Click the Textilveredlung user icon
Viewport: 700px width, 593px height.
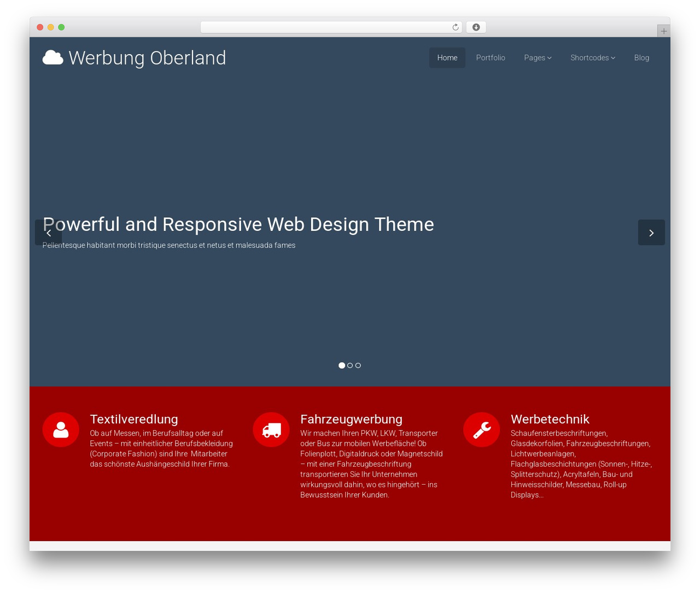coord(61,429)
